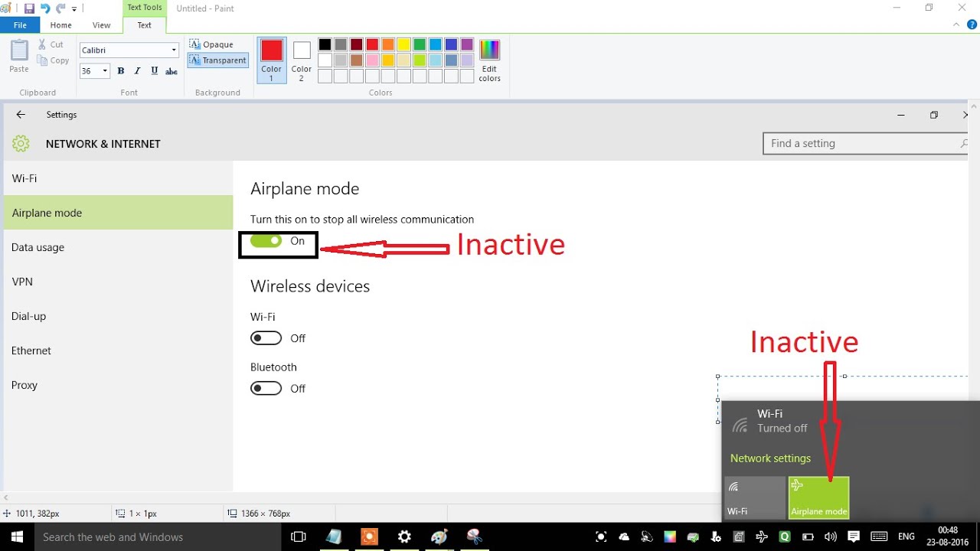The height and width of the screenshot is (551, 980).
Task: Click the airplane mode tray icon
Action: (x=762, y=536)
